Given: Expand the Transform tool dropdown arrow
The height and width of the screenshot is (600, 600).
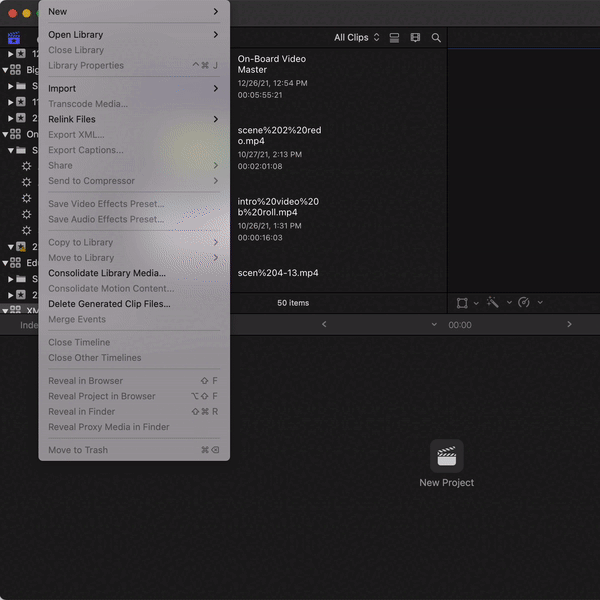Looking at the screenshot, I should (476, 303).
